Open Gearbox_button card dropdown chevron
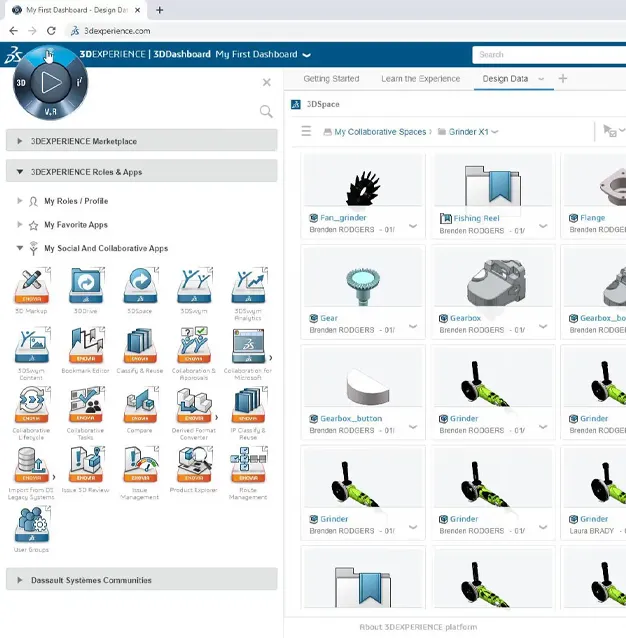The width and height of the screenshot is (626, 638). point(413,427)
